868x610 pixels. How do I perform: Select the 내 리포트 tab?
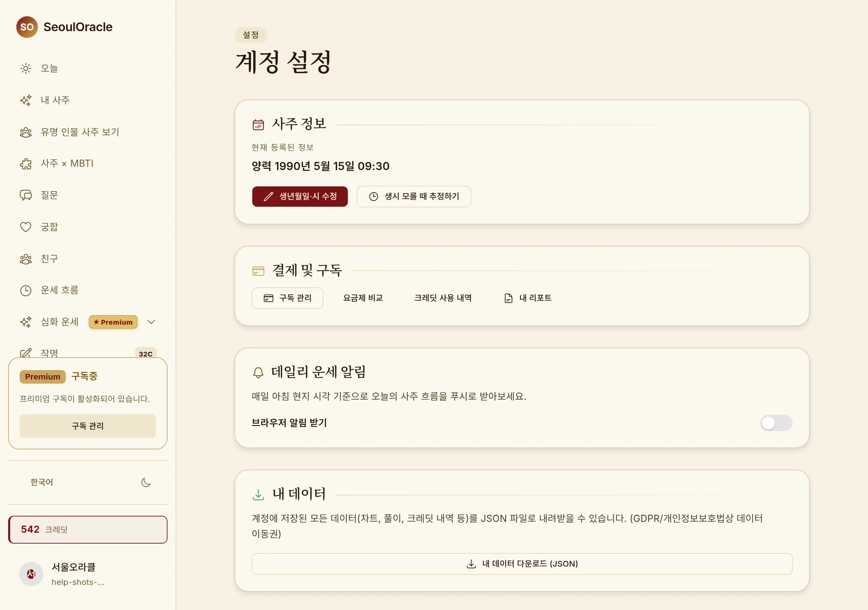tap(528, 298)
